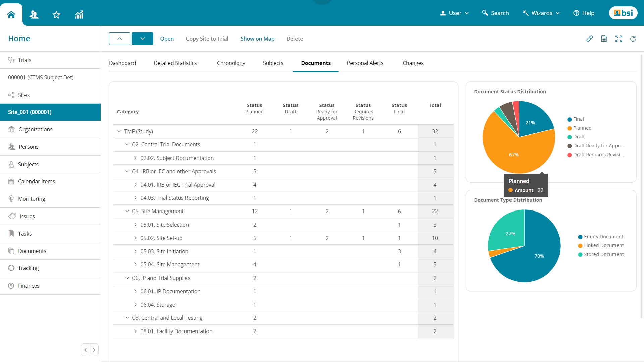Expand the 05.02. Site Set-up row
The height and width of the screenshot is (362, 644).
point(135,238)
